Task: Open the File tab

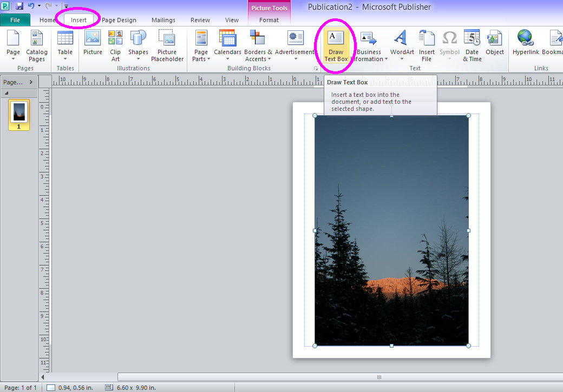Action: point(15,20)
